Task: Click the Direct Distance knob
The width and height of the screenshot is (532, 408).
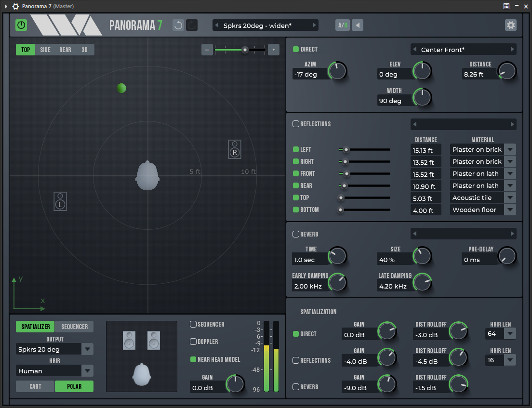Action: pos(507,71)
